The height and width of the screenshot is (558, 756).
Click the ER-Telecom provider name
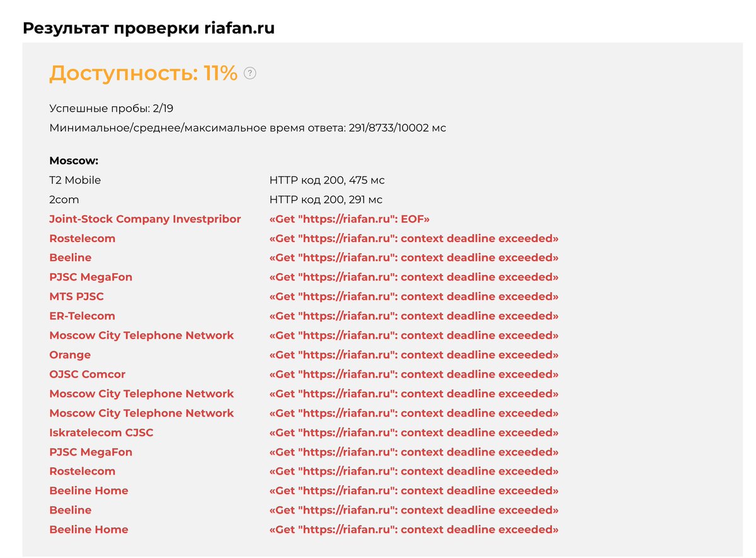82,316
